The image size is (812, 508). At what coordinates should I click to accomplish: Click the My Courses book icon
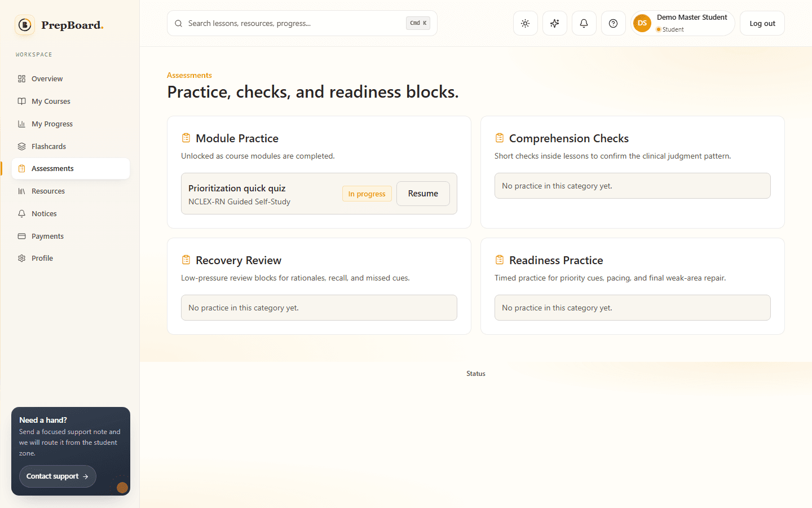coord(21,101)
